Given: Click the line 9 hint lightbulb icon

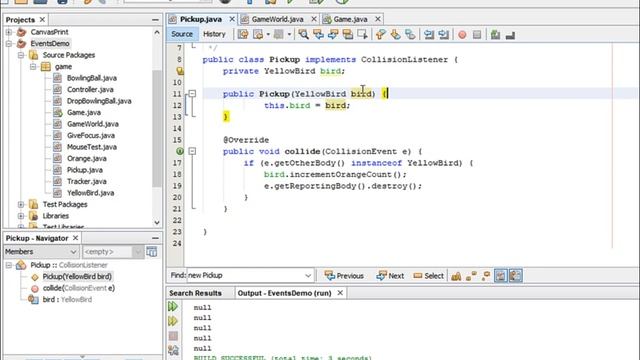Looking at the screenshot, I should click(180, 71).
